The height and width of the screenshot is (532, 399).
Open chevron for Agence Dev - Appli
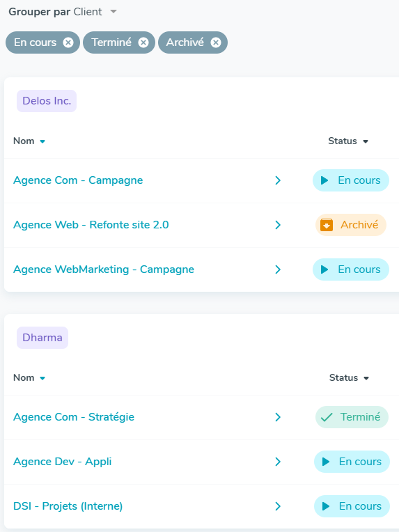point(278,462)
